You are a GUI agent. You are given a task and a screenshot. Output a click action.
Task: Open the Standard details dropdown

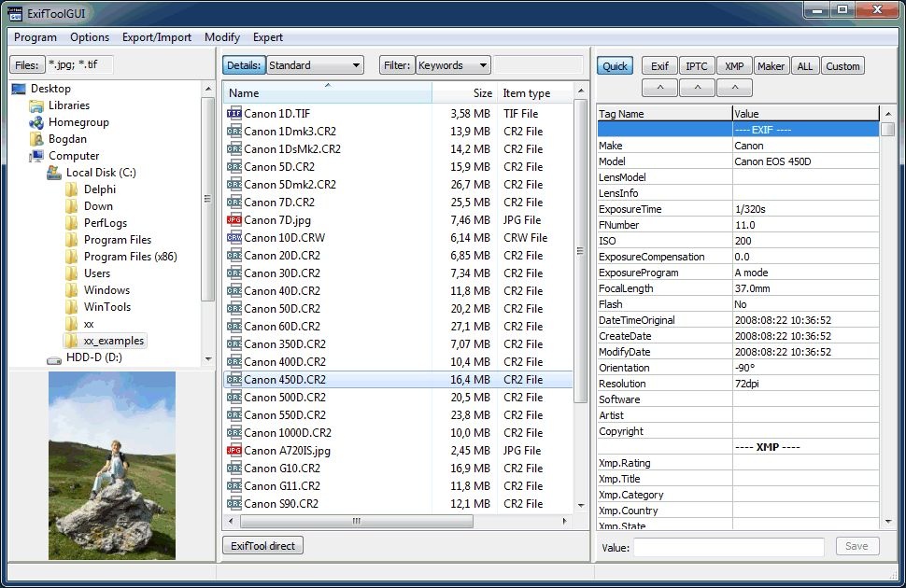(x=316, y=65)
